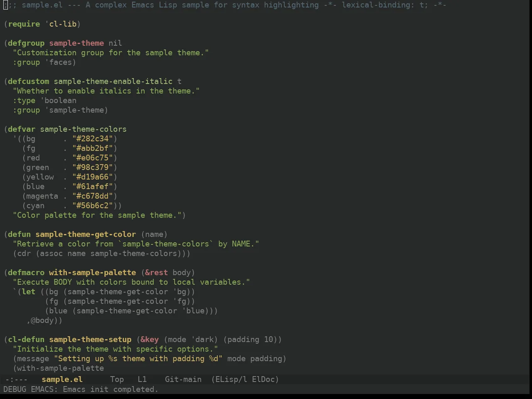Click the 'message' function call
The image size is (532, 399).
coord(33,358)
